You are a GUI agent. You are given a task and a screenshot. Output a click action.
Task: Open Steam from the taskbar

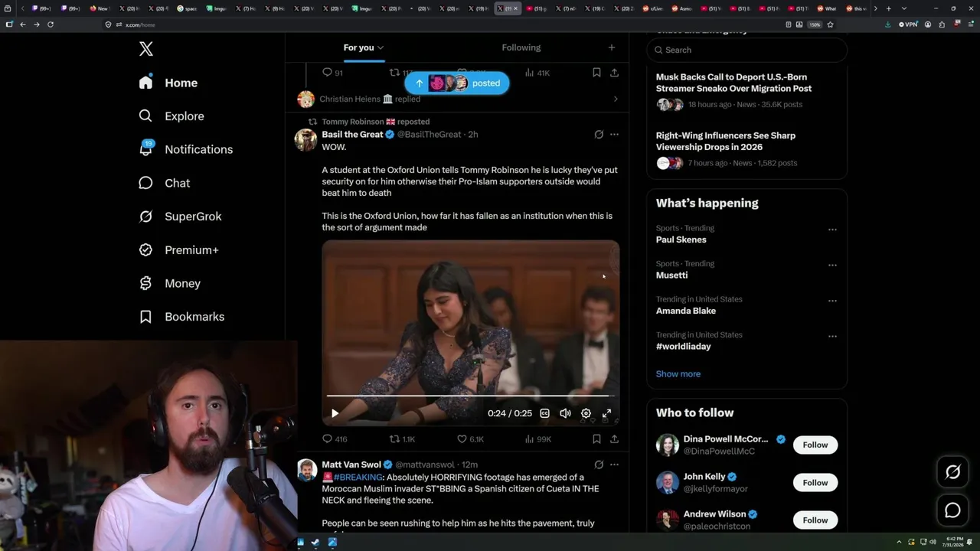coord(316,543)
